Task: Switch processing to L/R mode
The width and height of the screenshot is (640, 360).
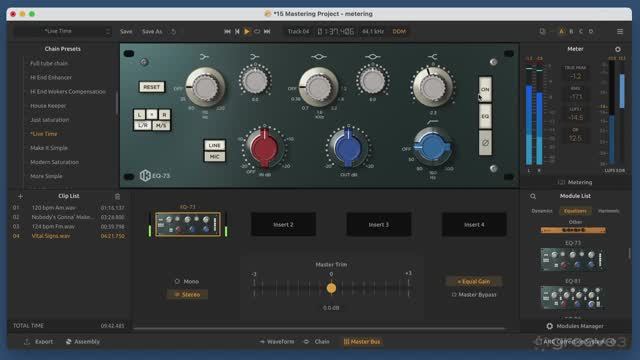Action: pyautogui.click(x=142, y=125)
